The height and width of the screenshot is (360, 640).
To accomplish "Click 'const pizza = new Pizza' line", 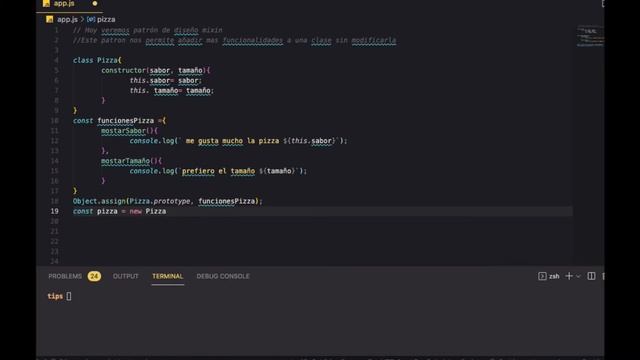I will 119,211.
